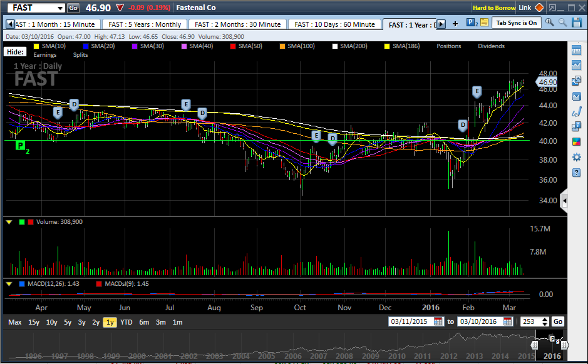Select the FAST : 1 Year tab
Viewport: 588px width, 364px height.
pos(410,25)
